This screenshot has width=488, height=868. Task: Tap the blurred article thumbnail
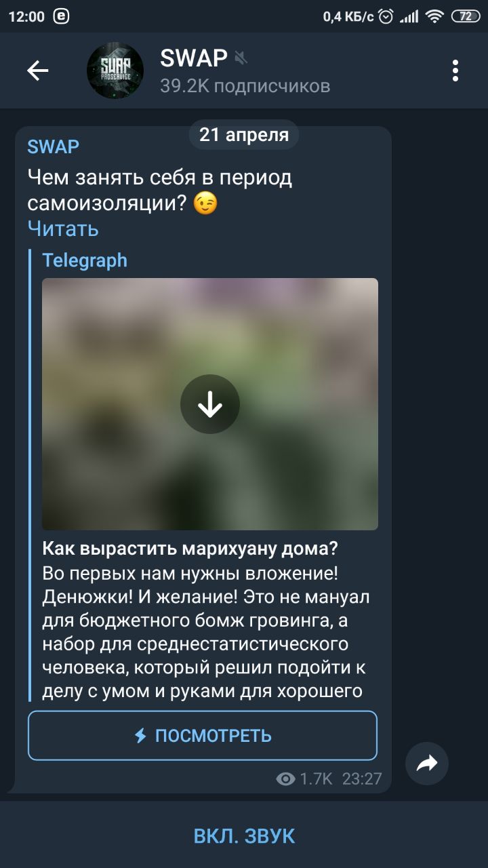[210, 404]
